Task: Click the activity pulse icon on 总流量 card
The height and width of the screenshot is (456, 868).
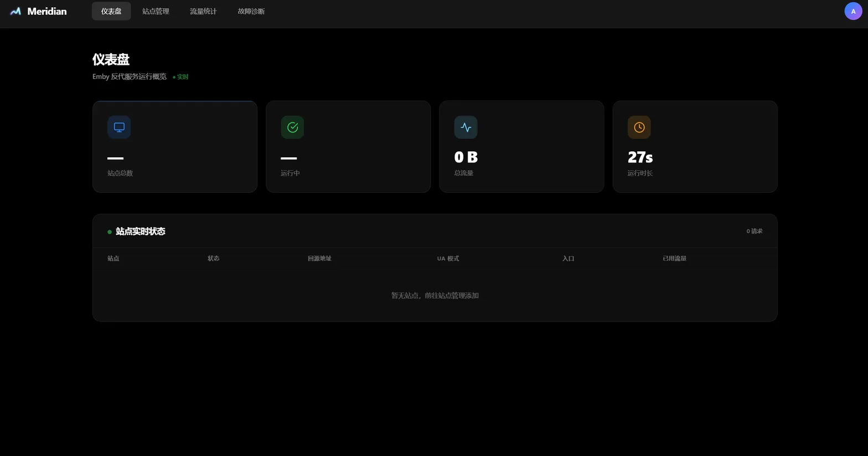Action: coord(466,127)
